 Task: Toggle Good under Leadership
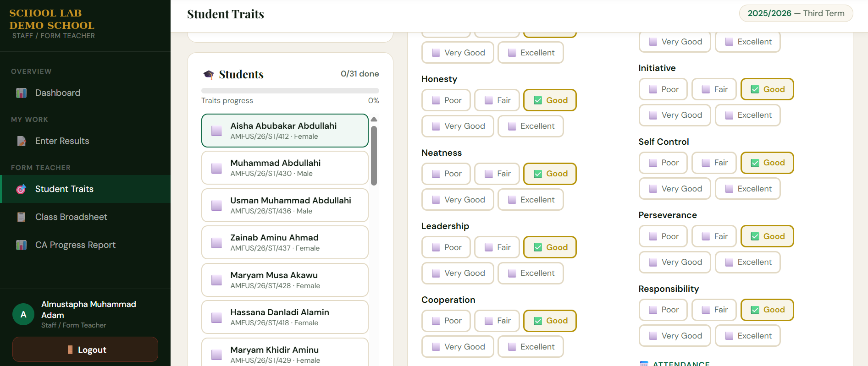point(550,247)
